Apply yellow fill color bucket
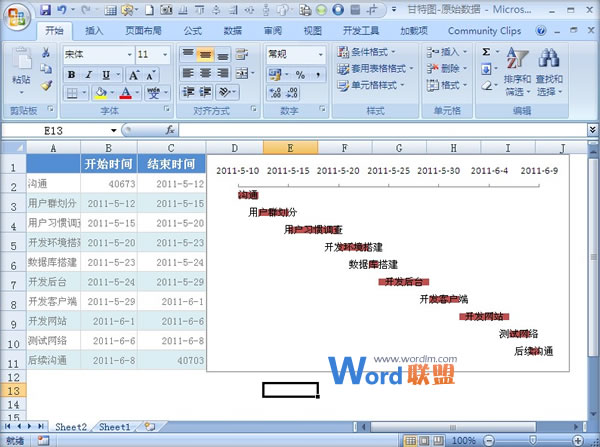This screenshot has height=447, width=600. click(x=101, y=93)
